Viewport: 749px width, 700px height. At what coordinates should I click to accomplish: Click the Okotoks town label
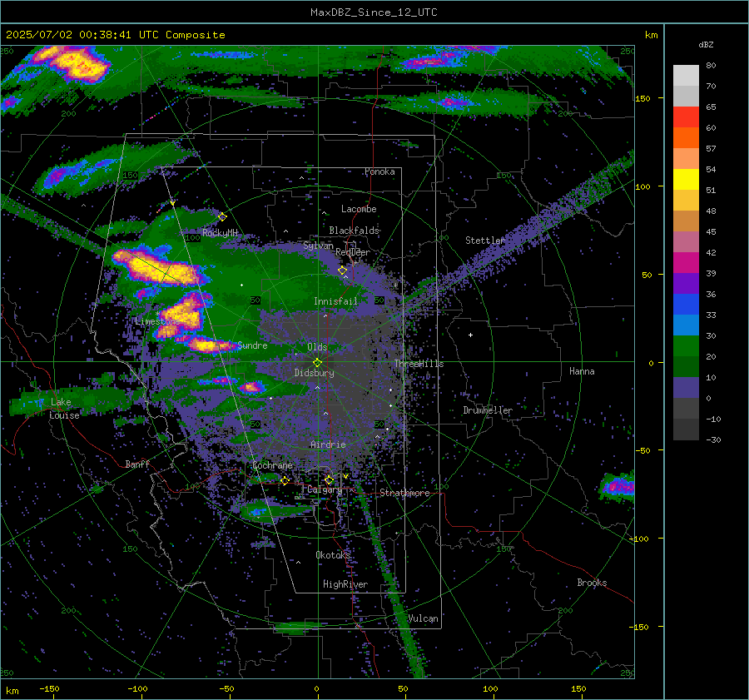click(333, 554)
